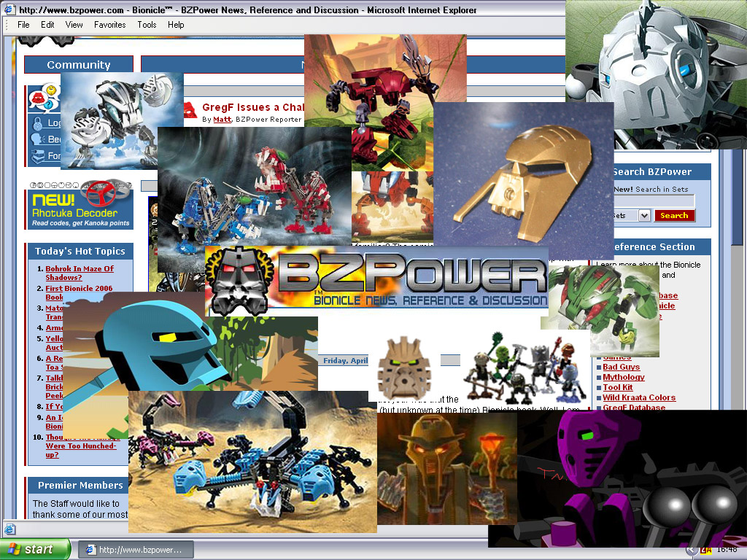This screenshot has height=560, width=747.
Task: Click the Community section header
Action: click(79, 65)
